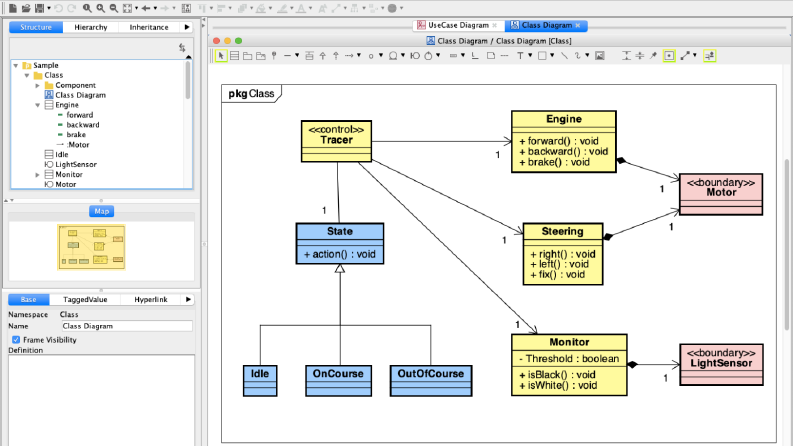Click the diagram map thumbnail
Screen dimensions: 793x446
(91, 247)
